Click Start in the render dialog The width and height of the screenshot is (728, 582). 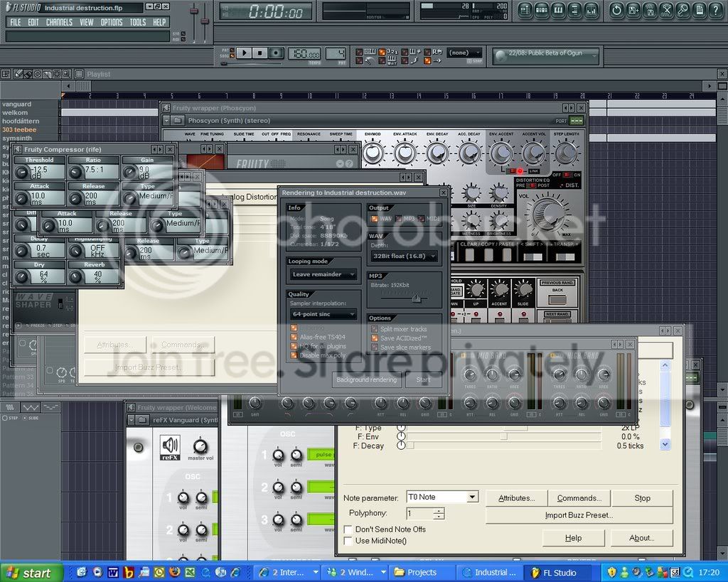click(423, 379)
